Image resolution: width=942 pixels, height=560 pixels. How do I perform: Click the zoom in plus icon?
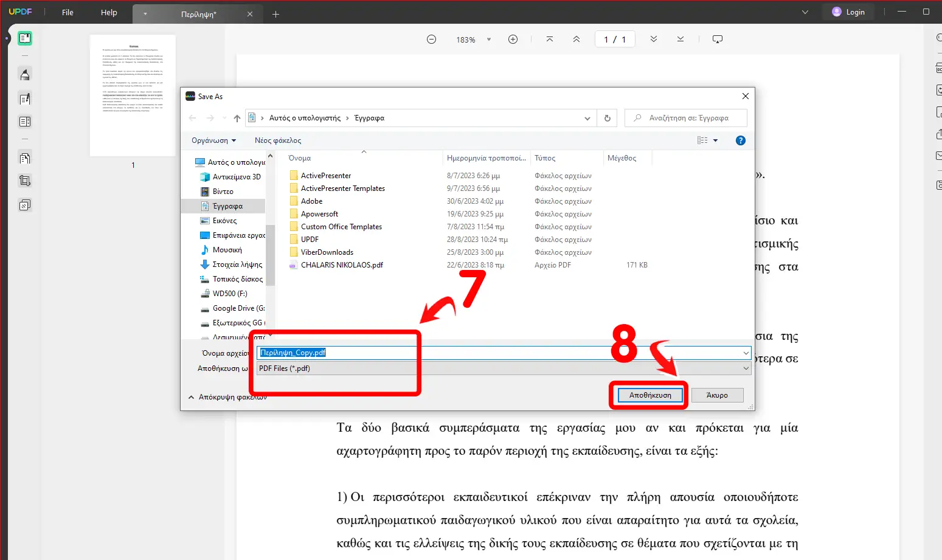click(x=513, y=40)
